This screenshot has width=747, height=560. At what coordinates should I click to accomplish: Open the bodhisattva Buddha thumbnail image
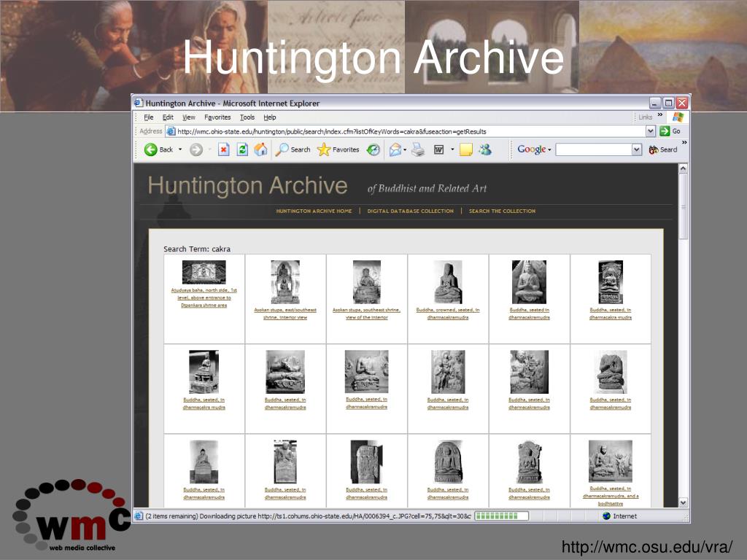[611, 461]
